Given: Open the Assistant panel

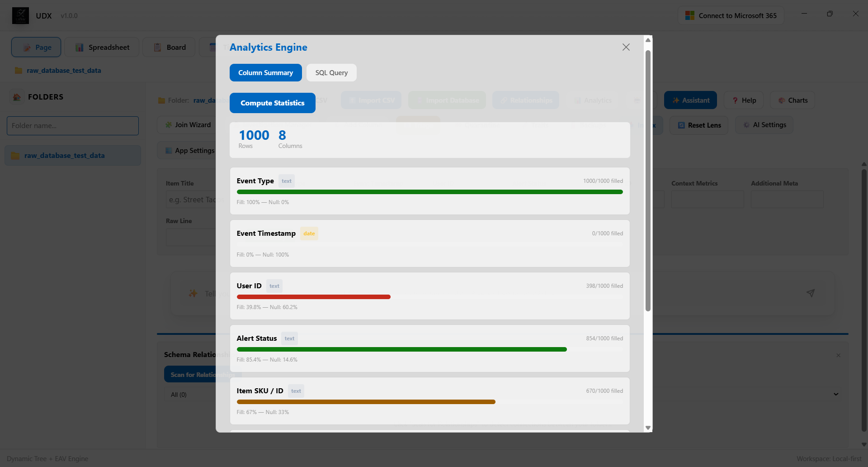Looking at the screenshot, I should [690, 100].
